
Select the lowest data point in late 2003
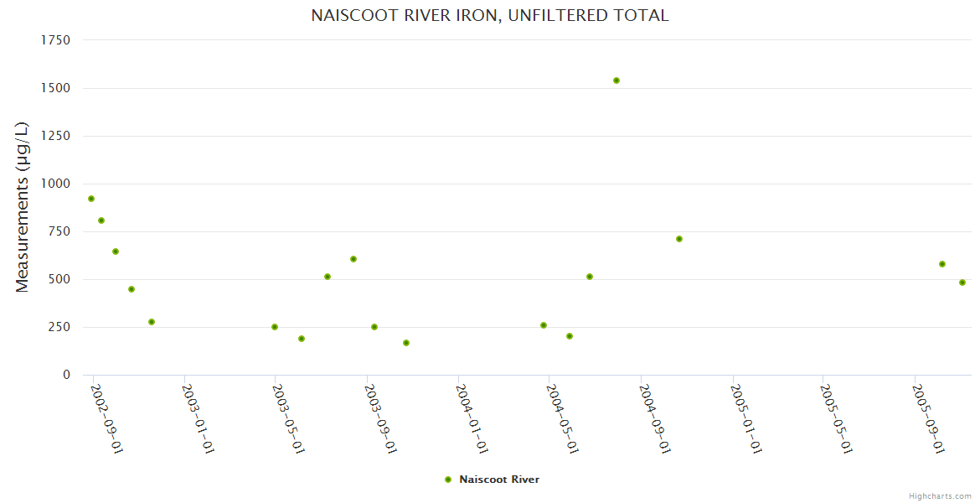pyautogui.click(x=406, y=343)
